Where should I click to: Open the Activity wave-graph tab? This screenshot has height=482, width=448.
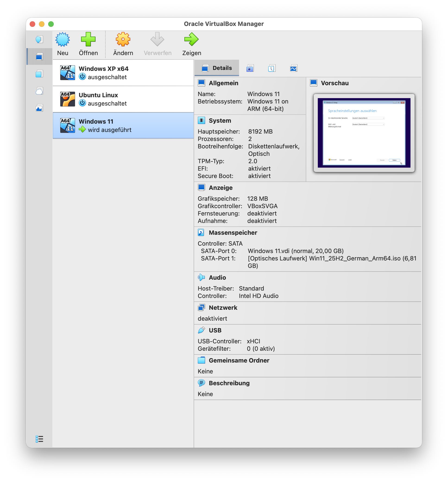pyautogui.click(x=293, y=68)
